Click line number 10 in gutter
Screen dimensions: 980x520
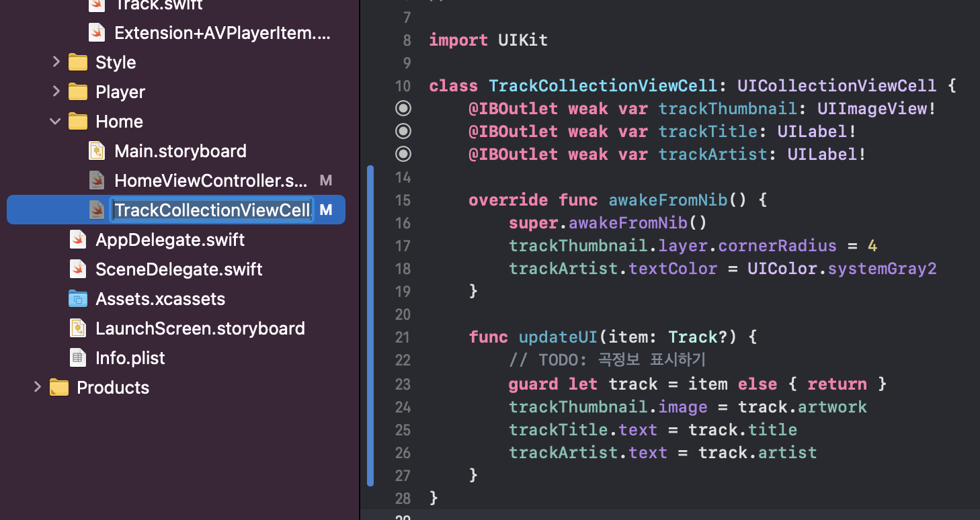tap(403, 86)
